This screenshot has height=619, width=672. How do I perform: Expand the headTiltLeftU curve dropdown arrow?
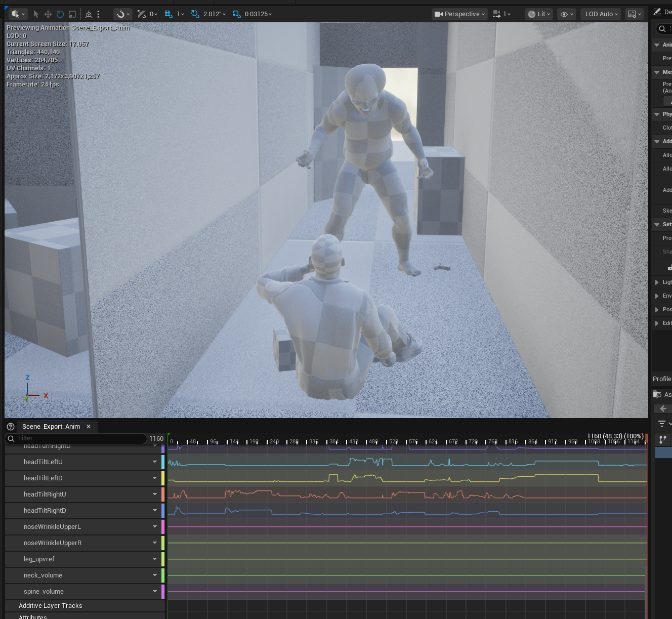155,462
